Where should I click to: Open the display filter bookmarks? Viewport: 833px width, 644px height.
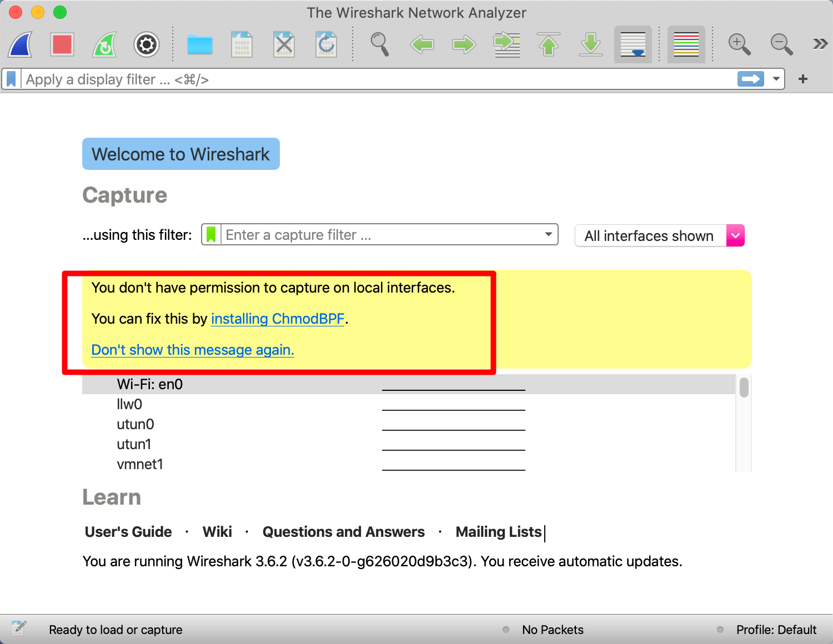11,79
